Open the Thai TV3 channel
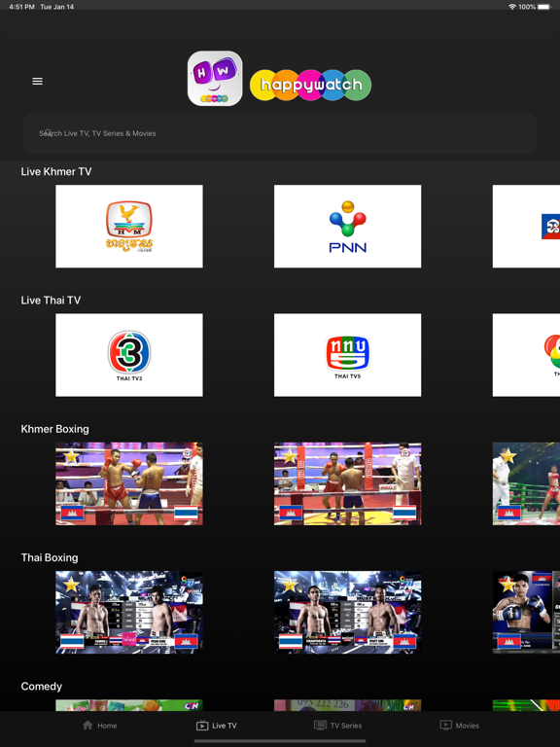Viewport: 560px width, 747px height. coord(129,355)
